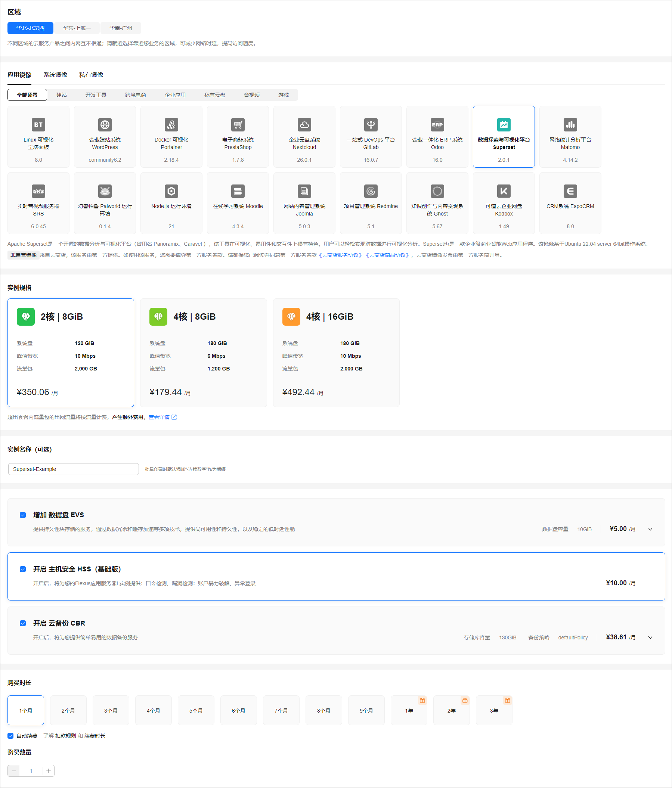Switch to 私有镜像 tab

pyautogui.click(x=91, y=75)
